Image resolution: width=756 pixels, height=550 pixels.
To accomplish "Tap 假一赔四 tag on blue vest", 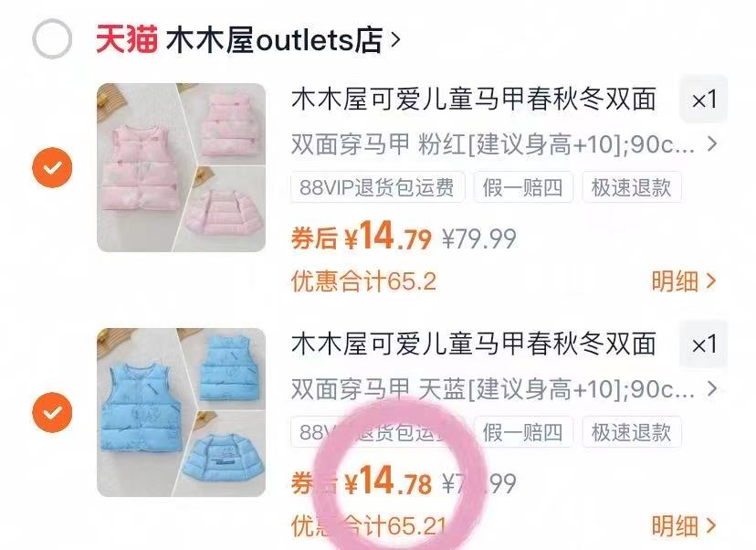I will (523, 432).
